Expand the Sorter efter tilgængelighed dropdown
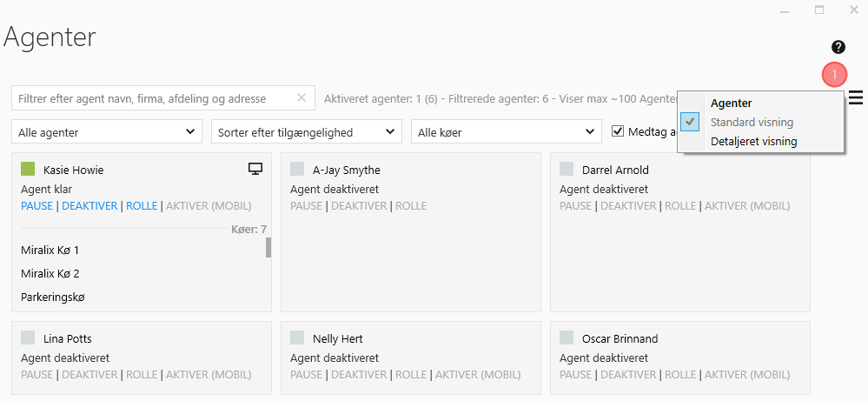Viewport: 868px width, 401px height. click(x=307, y=132)
